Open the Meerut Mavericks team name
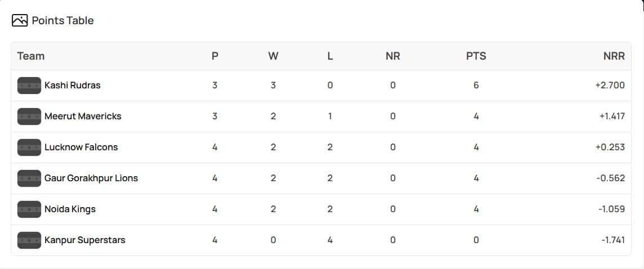 click(83, 116)
